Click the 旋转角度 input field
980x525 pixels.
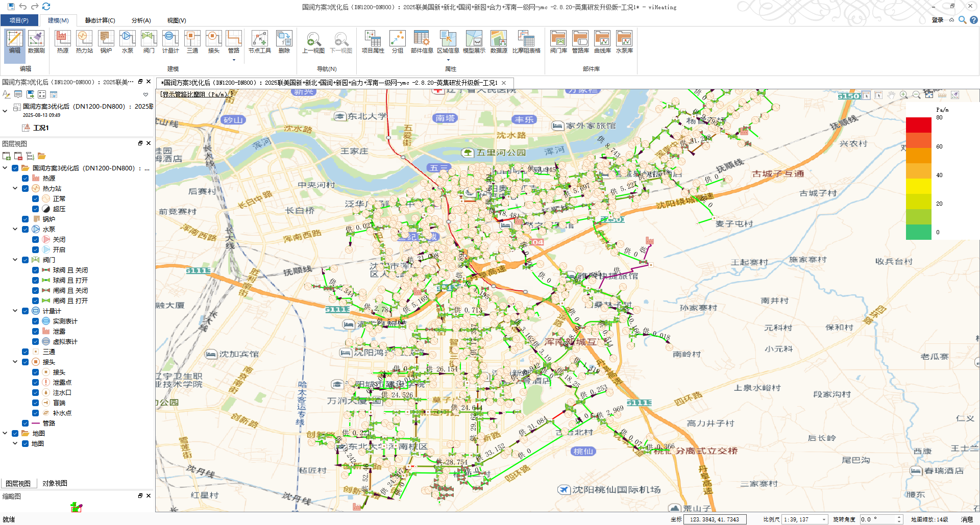click(x=877, y=519)
